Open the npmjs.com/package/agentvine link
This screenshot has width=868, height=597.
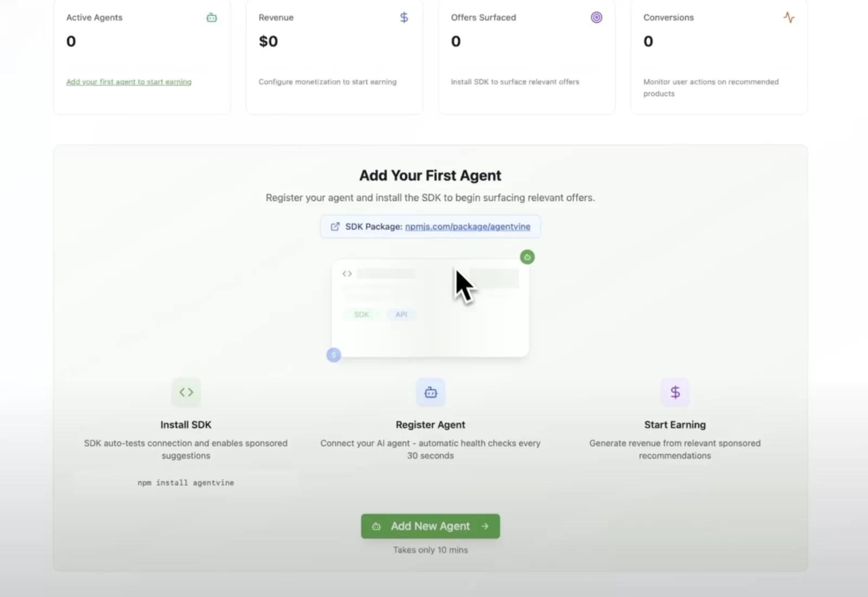[468, 227]
